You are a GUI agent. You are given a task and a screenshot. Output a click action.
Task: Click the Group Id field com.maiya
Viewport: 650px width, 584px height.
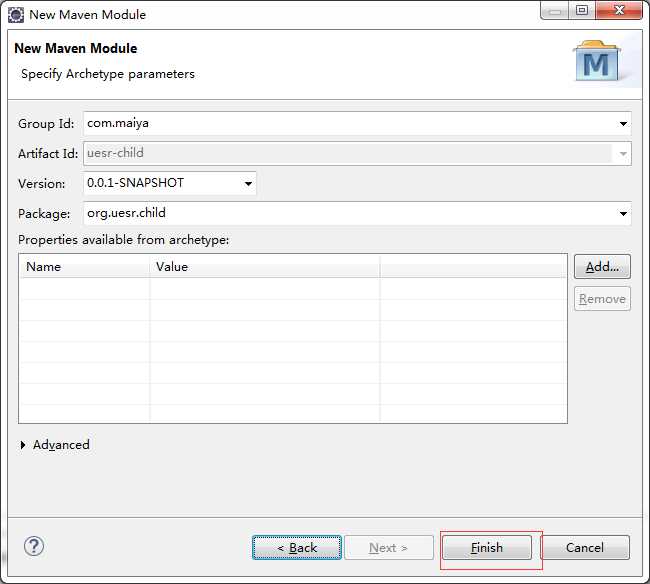(357, 124)
